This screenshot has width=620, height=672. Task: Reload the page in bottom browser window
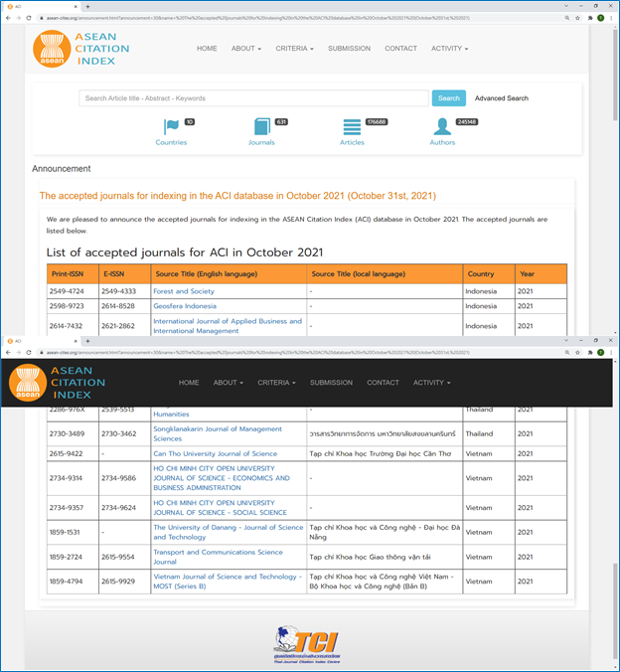pyautogui.click(x=29, y=352)
